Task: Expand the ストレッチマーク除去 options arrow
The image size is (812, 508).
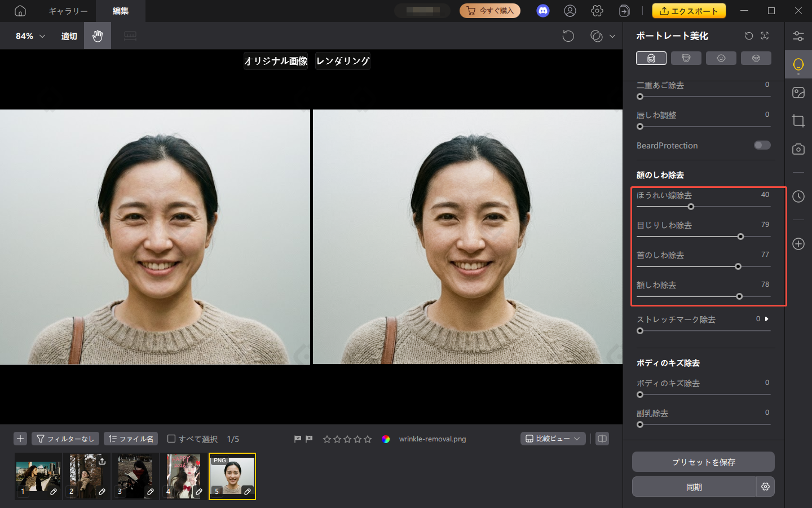Action: pyautogui.click(x=766, y=318)
